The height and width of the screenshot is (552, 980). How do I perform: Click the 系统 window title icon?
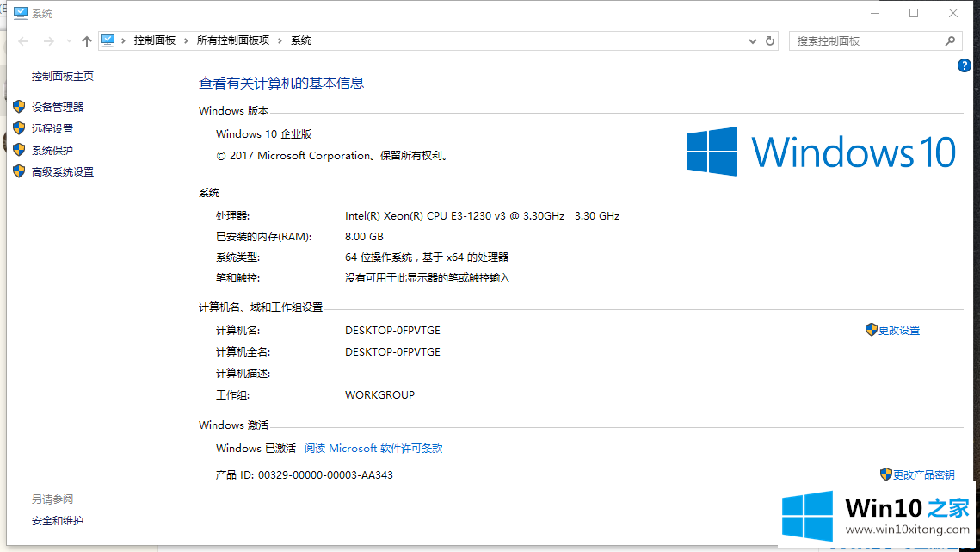(21, 13)
